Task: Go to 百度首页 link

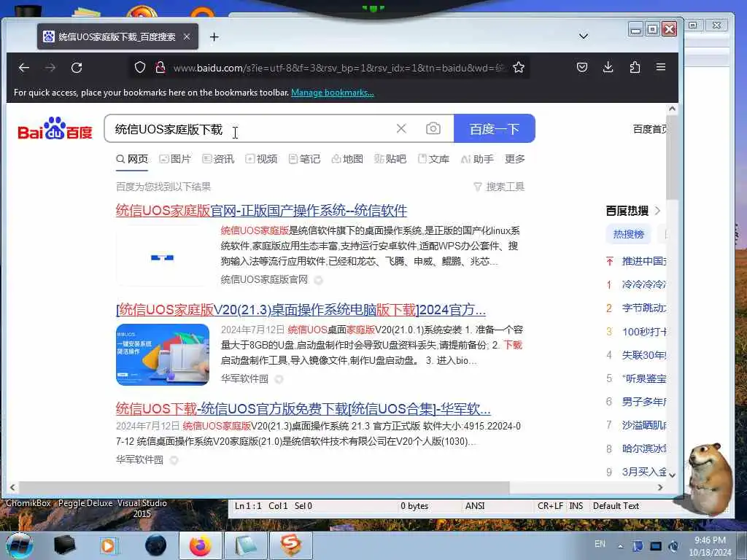Action: click(649, 129)
